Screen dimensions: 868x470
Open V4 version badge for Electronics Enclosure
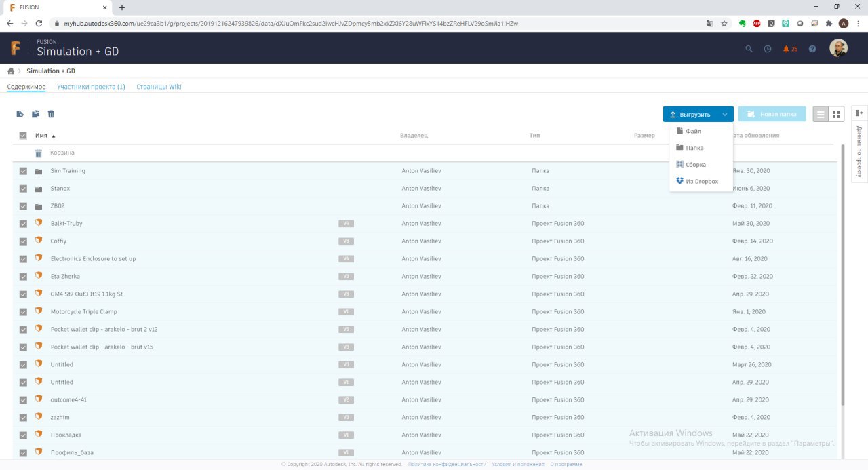(346, 259)
